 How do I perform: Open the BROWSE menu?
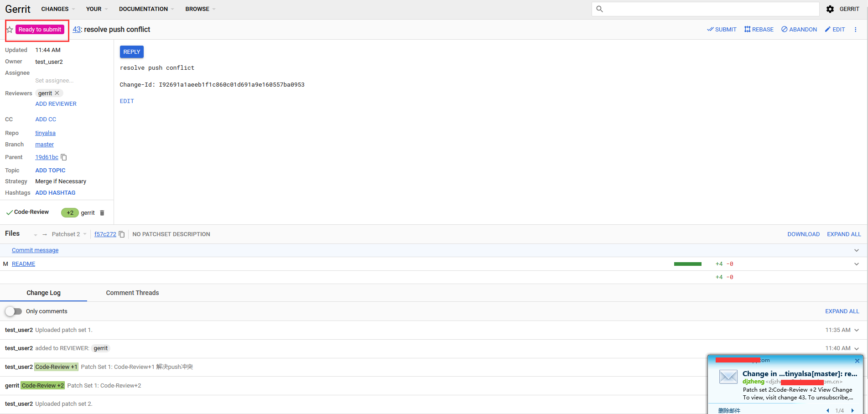click(x=200, y=9)
